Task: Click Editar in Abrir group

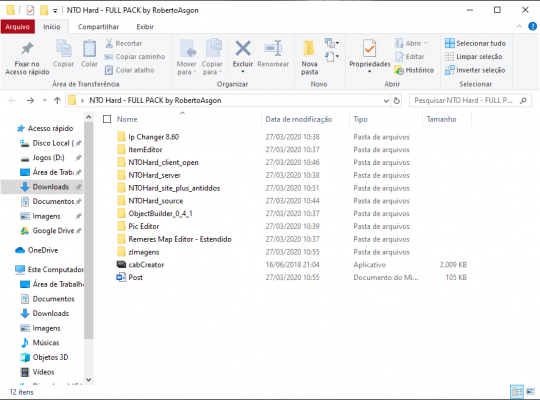Action: coord(410,57)
